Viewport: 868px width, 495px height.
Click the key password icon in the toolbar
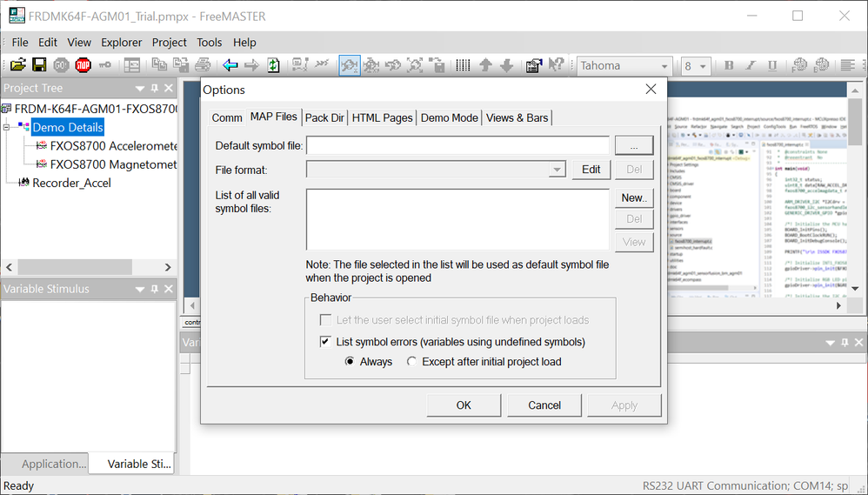point(104,65)
